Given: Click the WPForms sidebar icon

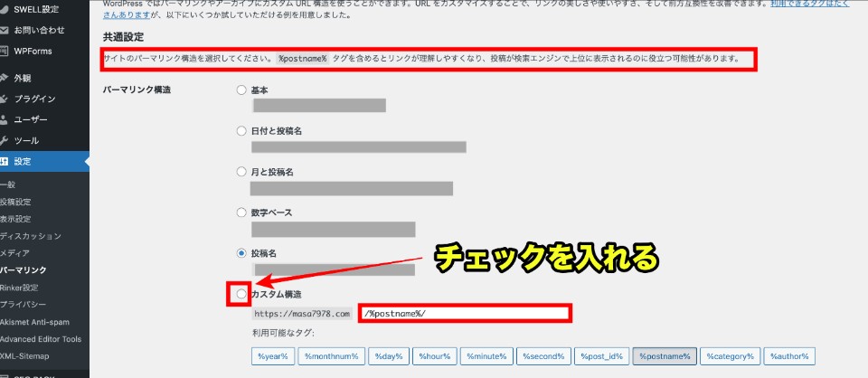Looking at the screenshot, I should click(x=4, y=51).
